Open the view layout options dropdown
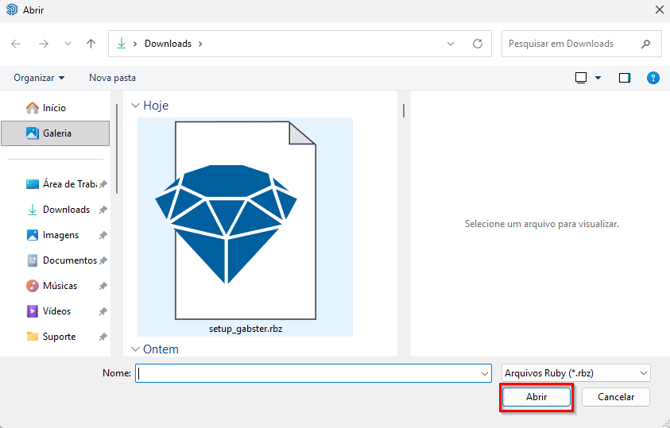 pyautogui.click(x=588, y=77)
